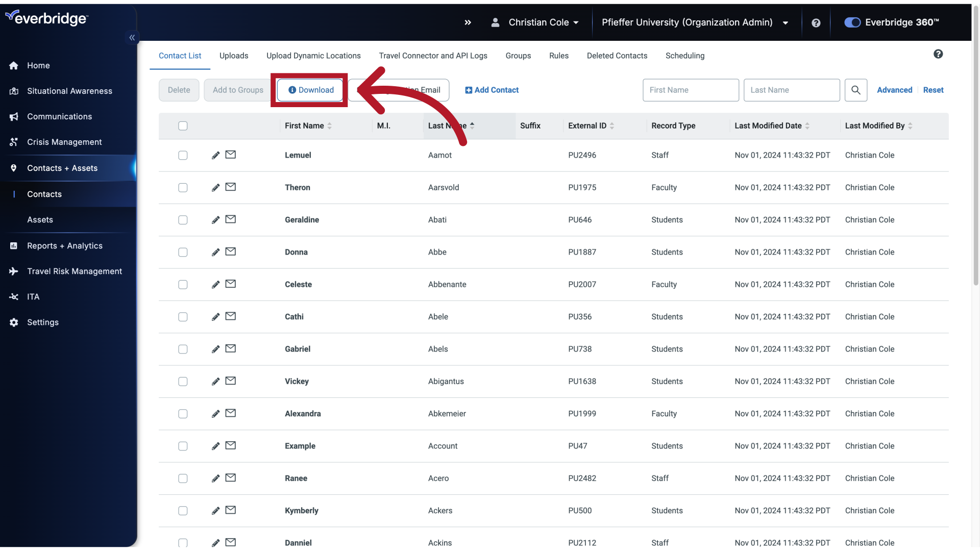The image size is (980, 551).
Task: Click the First Name search input field
Action: pos(691,89)
